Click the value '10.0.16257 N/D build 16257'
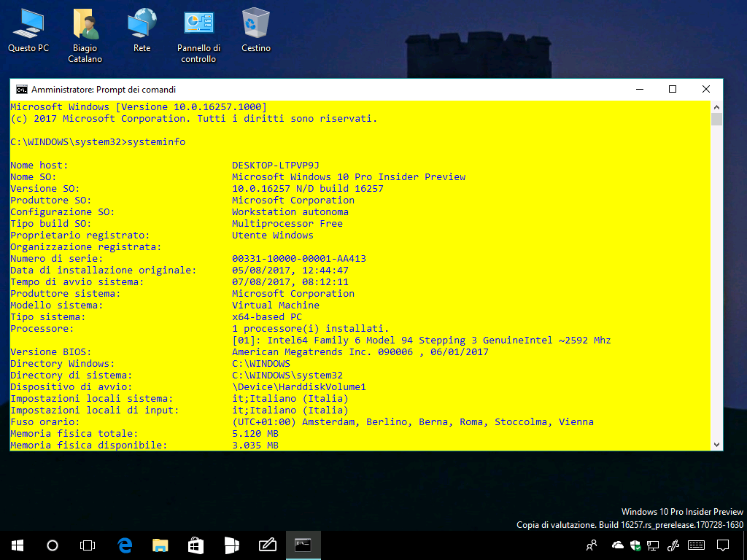This screenshot has width=747, height=560. 308,189
